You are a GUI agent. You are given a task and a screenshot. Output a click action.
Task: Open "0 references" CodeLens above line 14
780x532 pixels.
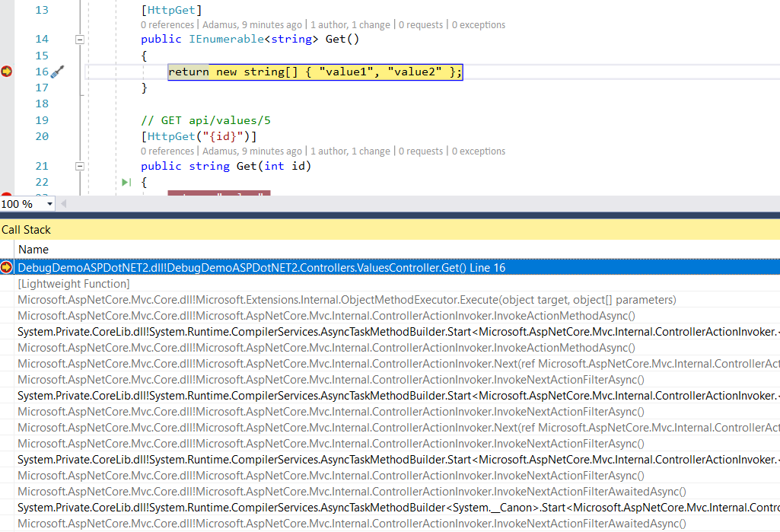tap(167, 25)
